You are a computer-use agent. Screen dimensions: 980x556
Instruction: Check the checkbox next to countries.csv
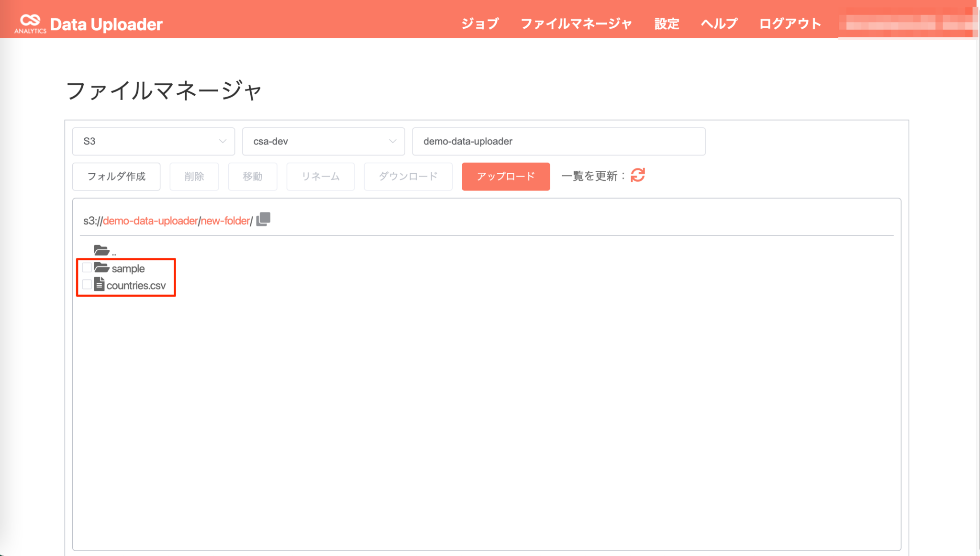(x=86, y=284)
